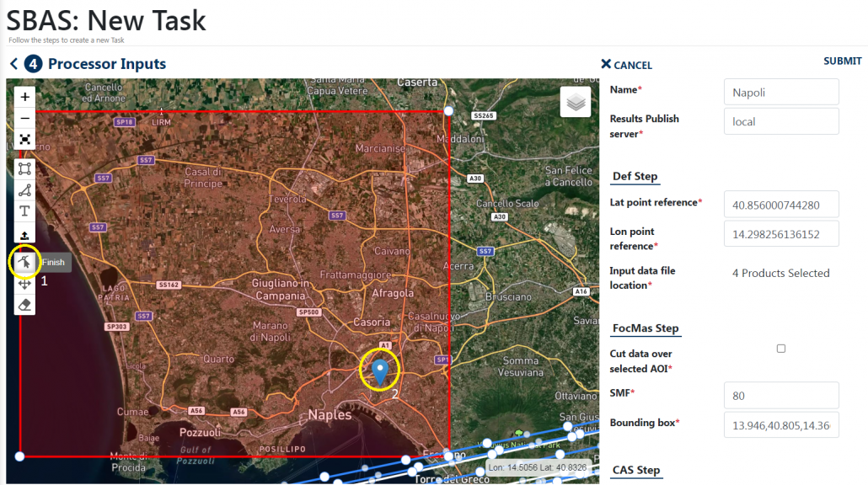Click the Bounding box input field
The height and width of the screenshot is (485, 868).
pos(780,425)
